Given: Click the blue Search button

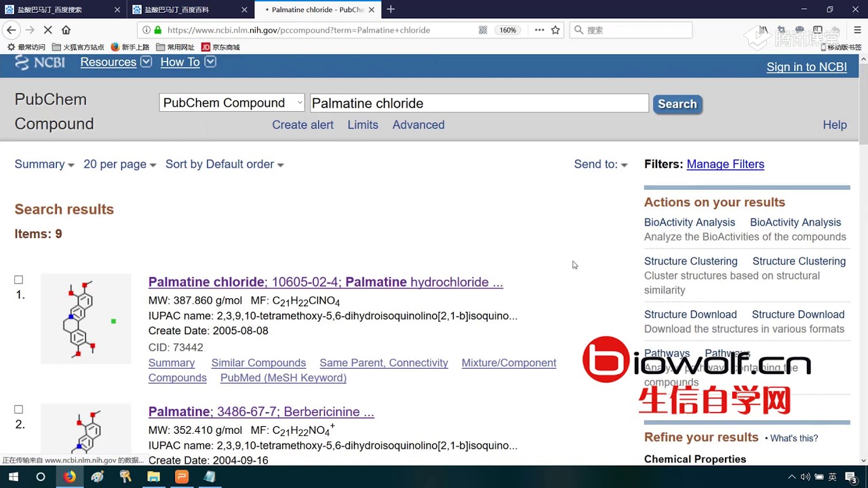Looking at the screenshot, I should 677,104.
